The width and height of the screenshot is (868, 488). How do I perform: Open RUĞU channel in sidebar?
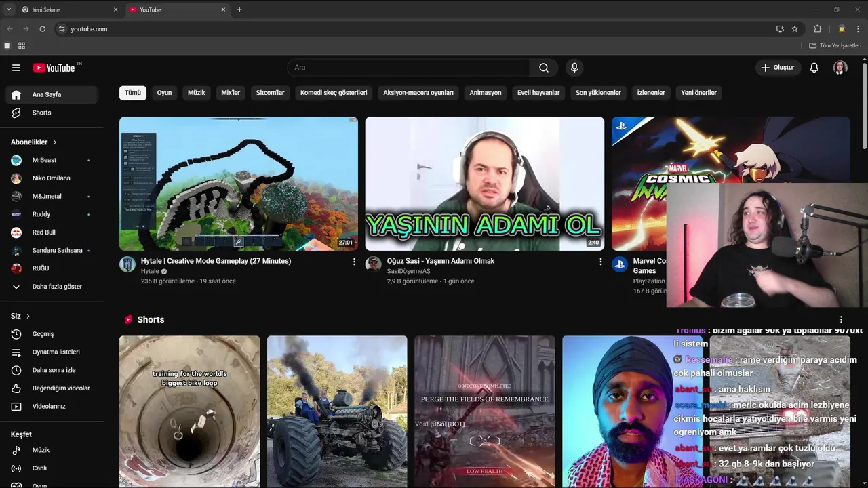pos(52,268)
